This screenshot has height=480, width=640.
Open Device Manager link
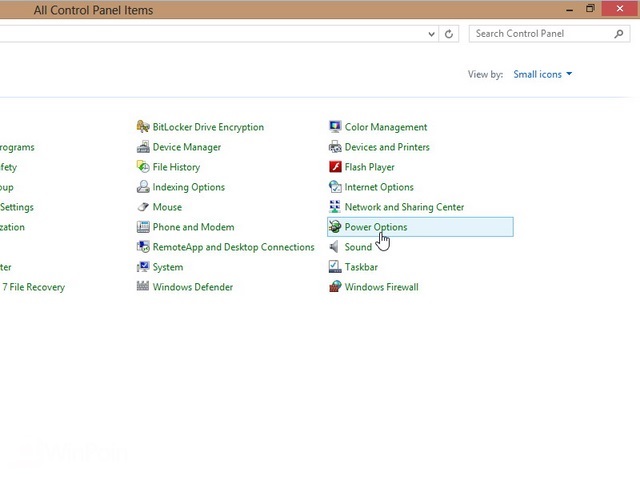[187, 147]
